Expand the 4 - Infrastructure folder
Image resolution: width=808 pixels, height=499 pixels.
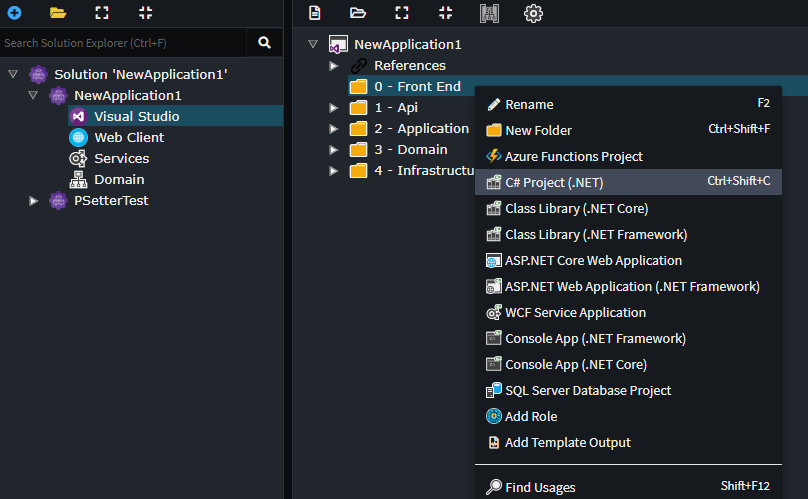click(x=333, y=171)
